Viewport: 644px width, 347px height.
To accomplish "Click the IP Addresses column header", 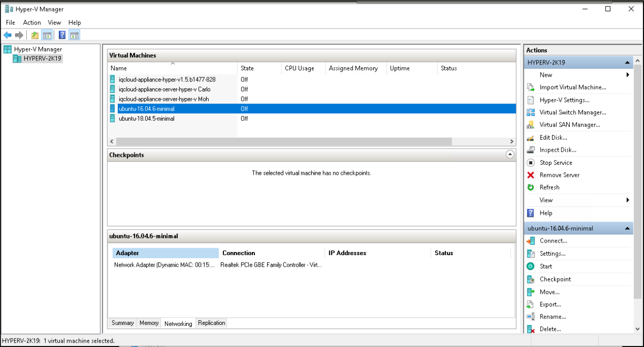I will [378, 253].
